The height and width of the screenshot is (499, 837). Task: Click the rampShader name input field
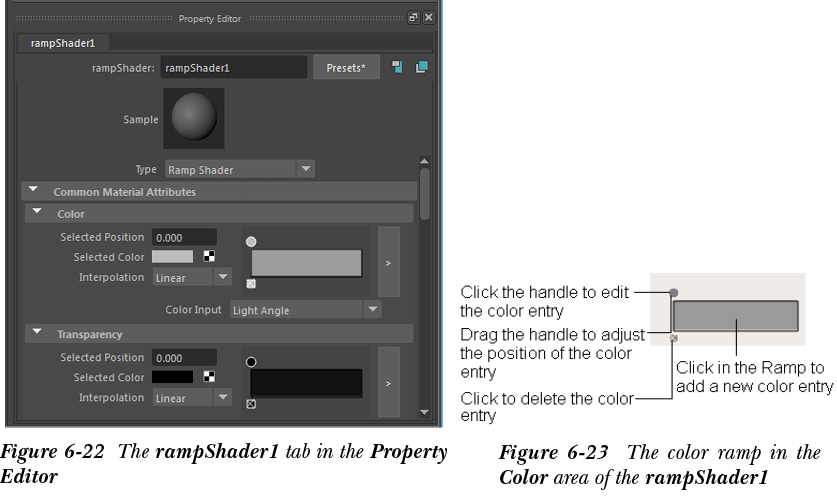(234, 68)
